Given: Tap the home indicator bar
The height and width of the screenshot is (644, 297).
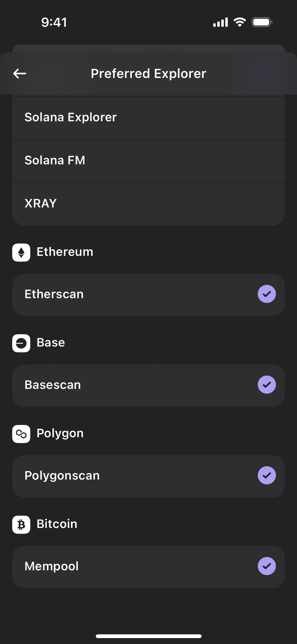Looking at the screenshot, I should 148,636.
